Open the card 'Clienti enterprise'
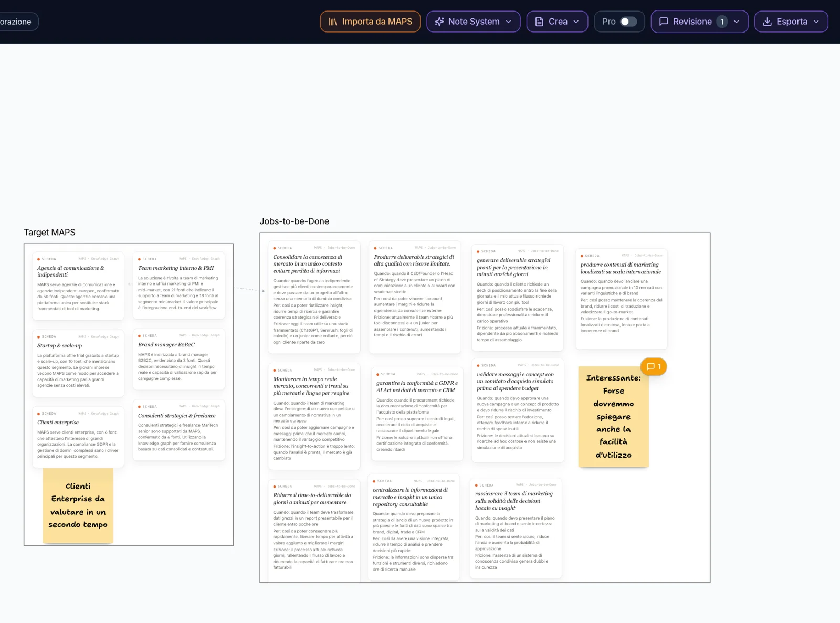 [x=78, y=437]
